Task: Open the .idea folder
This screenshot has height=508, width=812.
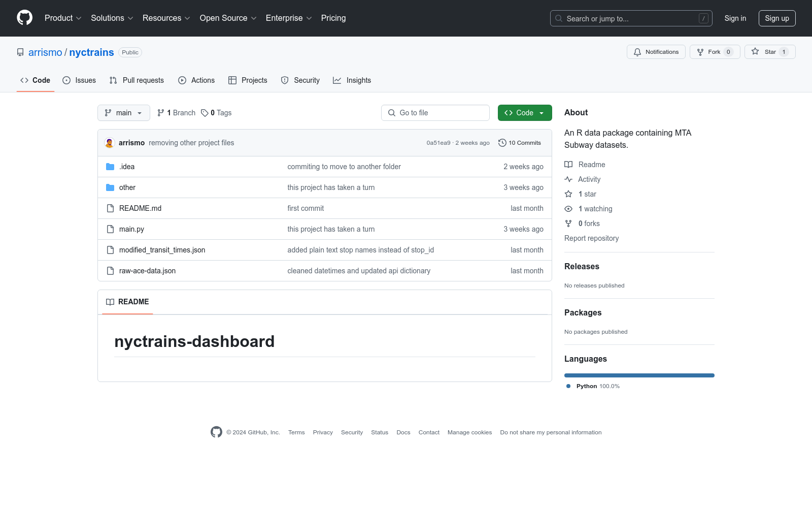Action: (127, 167)
